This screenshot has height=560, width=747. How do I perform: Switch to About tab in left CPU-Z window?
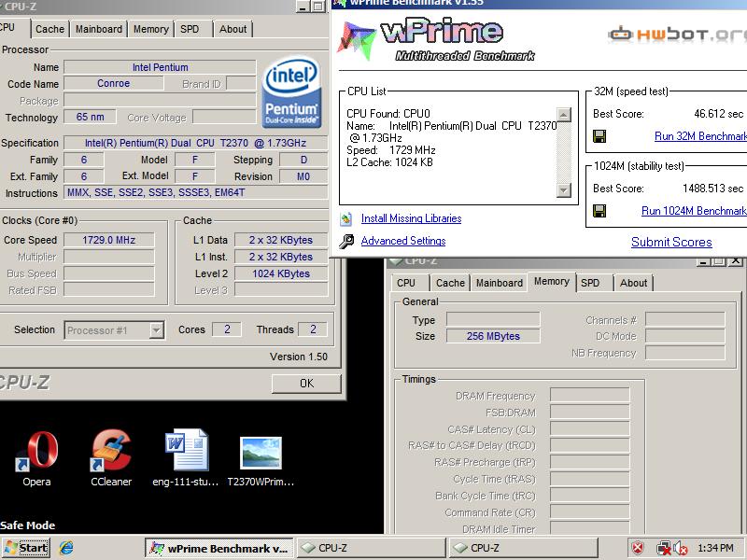[233, 29]
